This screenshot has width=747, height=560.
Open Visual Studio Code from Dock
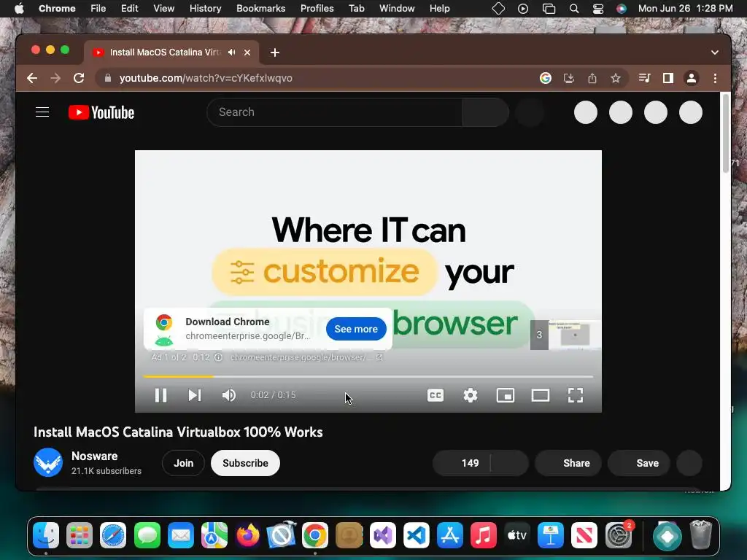click(x=417, y=535)
